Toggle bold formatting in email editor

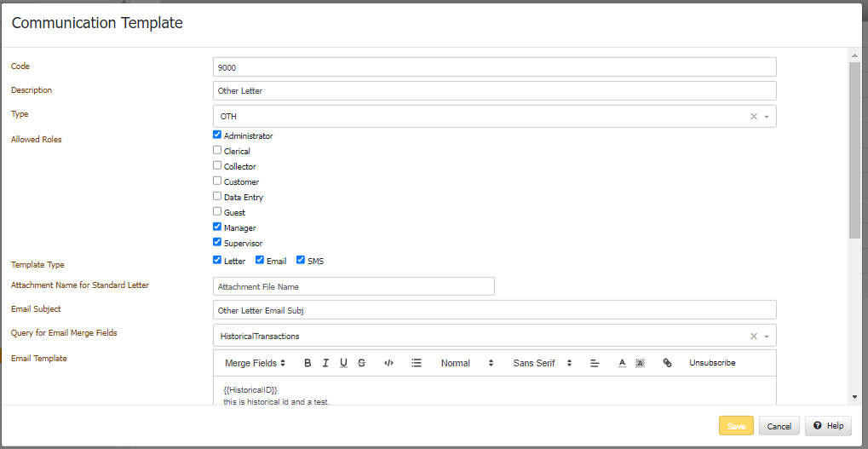point(308,363)
